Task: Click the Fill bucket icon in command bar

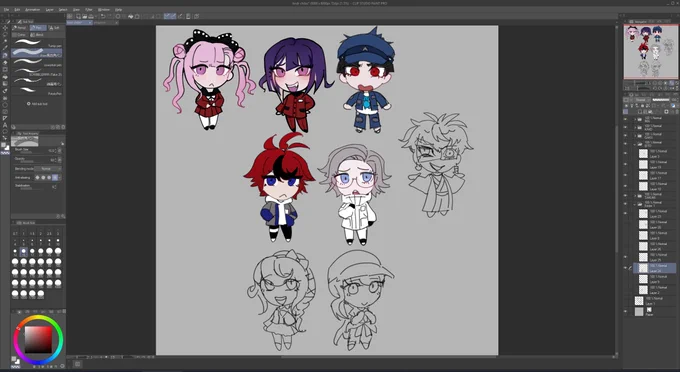Action: [x=131, y=16]
